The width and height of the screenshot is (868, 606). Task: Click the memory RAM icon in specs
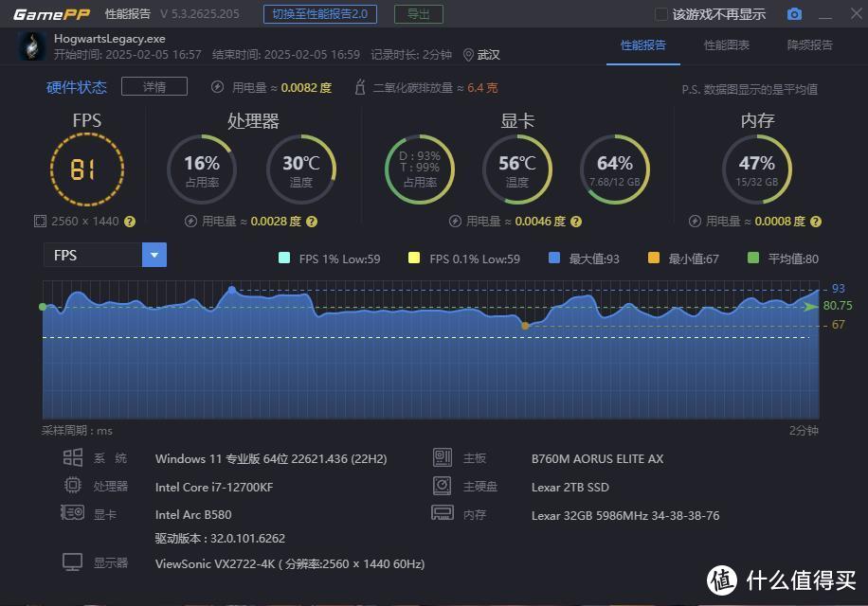pos(443,513)
